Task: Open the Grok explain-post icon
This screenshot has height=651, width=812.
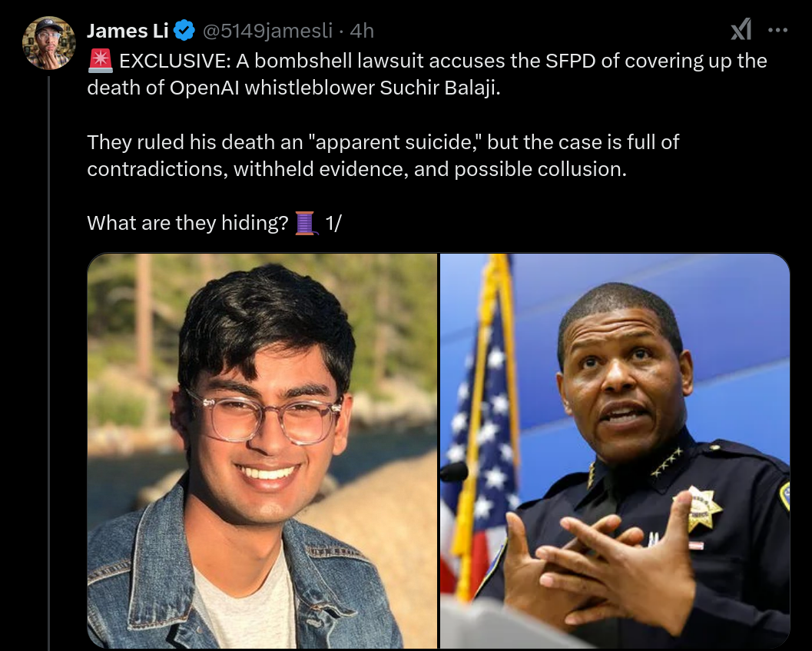Action: click(741, 29)
